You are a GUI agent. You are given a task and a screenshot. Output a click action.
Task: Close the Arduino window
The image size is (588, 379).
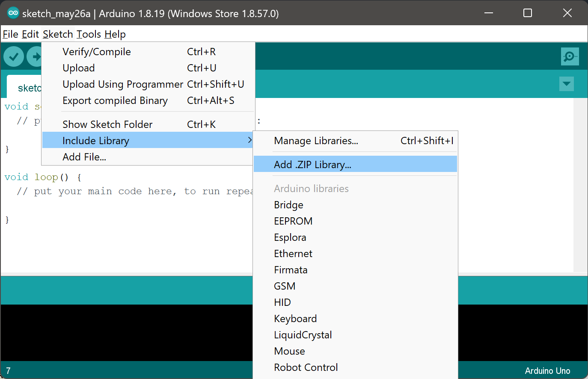click(x=567, y=13)
